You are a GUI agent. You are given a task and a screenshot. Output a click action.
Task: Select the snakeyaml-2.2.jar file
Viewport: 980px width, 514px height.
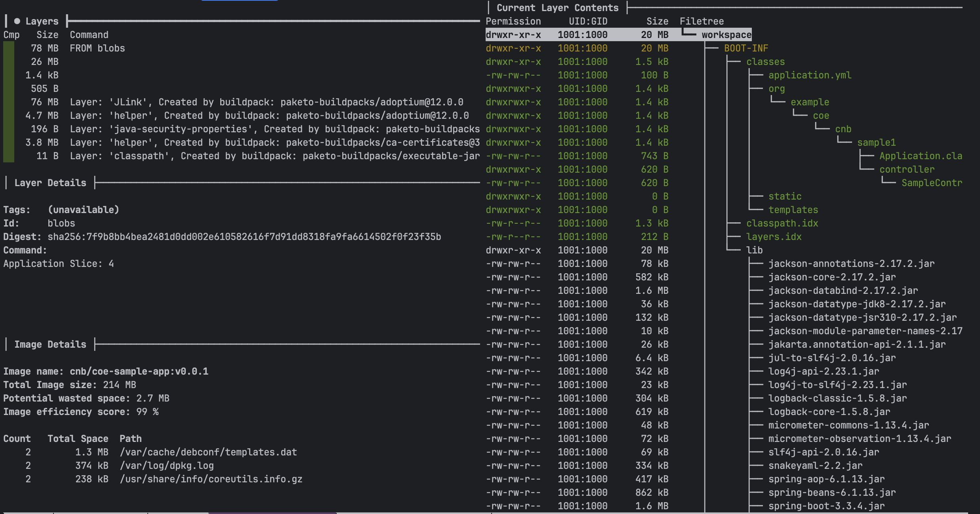(x=815, y=466)
